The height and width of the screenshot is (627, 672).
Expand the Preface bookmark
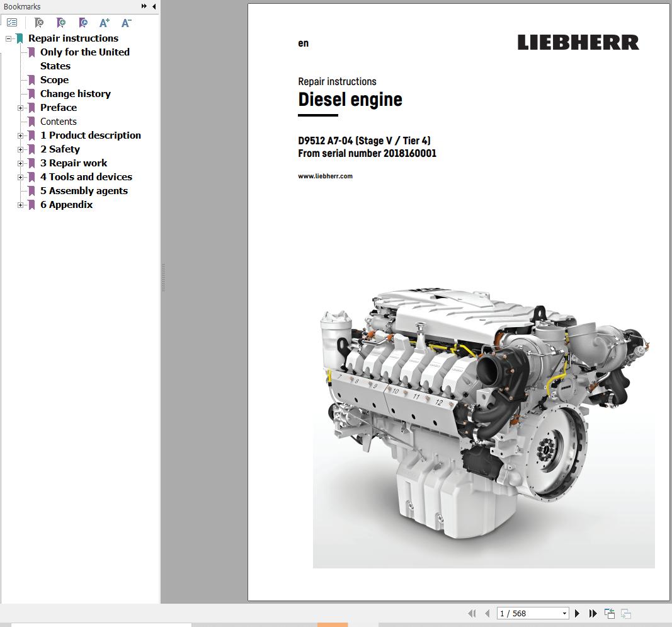(21, 107)
